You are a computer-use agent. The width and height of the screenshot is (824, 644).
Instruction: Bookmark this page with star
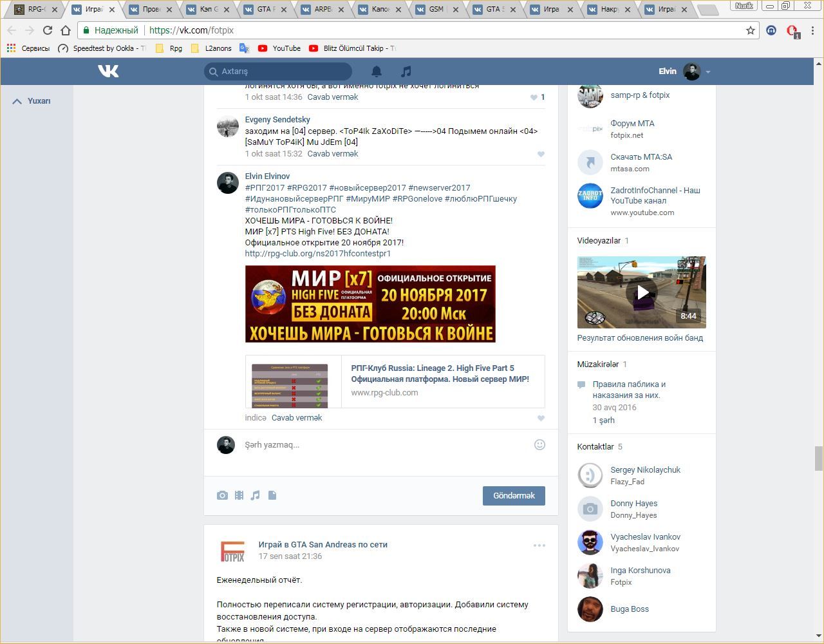(750, 30)
